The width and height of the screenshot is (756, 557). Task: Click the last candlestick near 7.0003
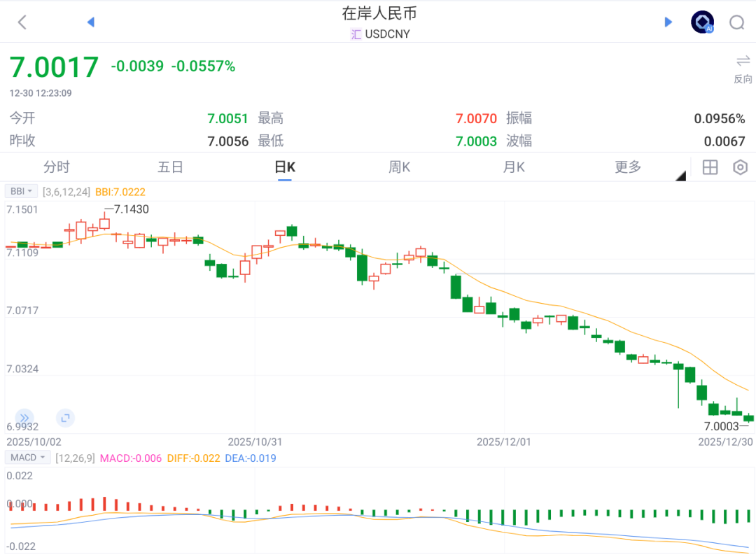(748, 418)
